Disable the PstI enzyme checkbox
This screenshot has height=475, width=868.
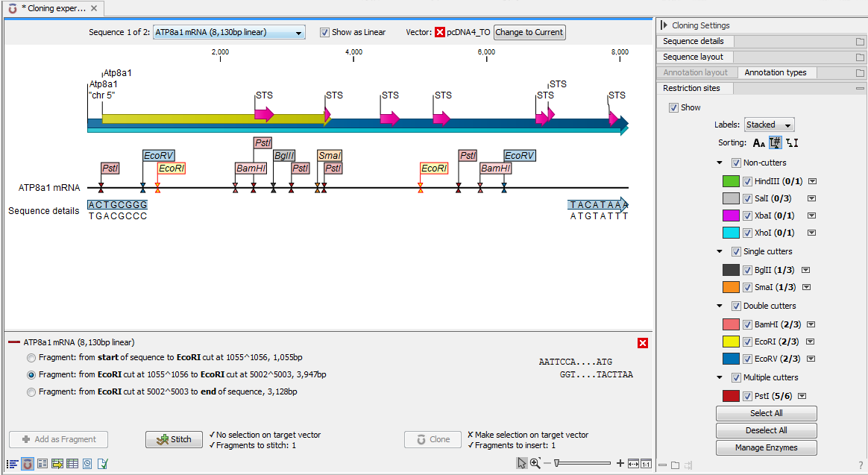[747, 396]
